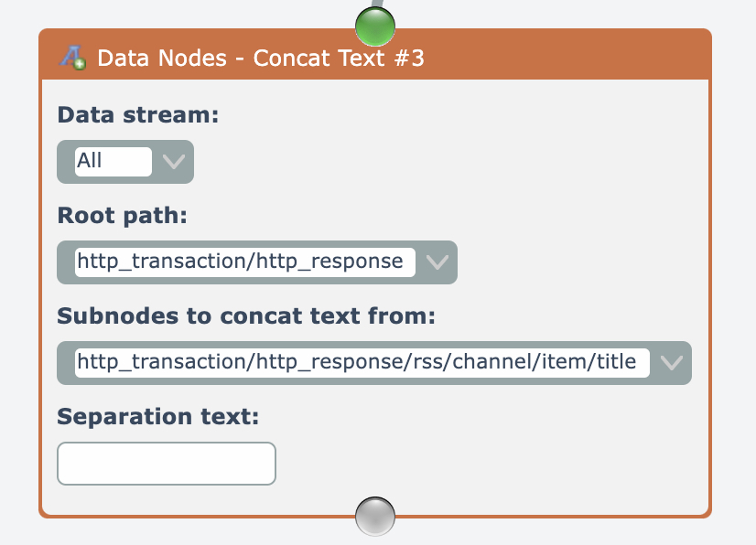Click gray padding left of 'All' in Data stream

coord(66,162)
